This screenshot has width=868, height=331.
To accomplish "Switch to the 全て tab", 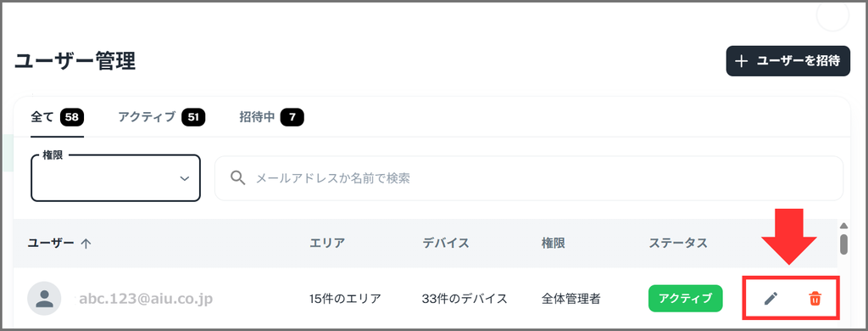I will point(57,117).
